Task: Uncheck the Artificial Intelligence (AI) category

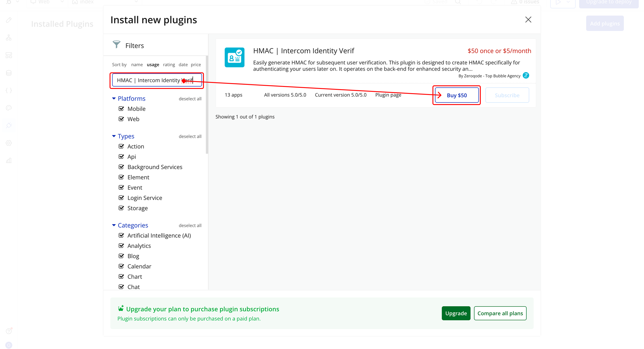Action: pos(121,235)
